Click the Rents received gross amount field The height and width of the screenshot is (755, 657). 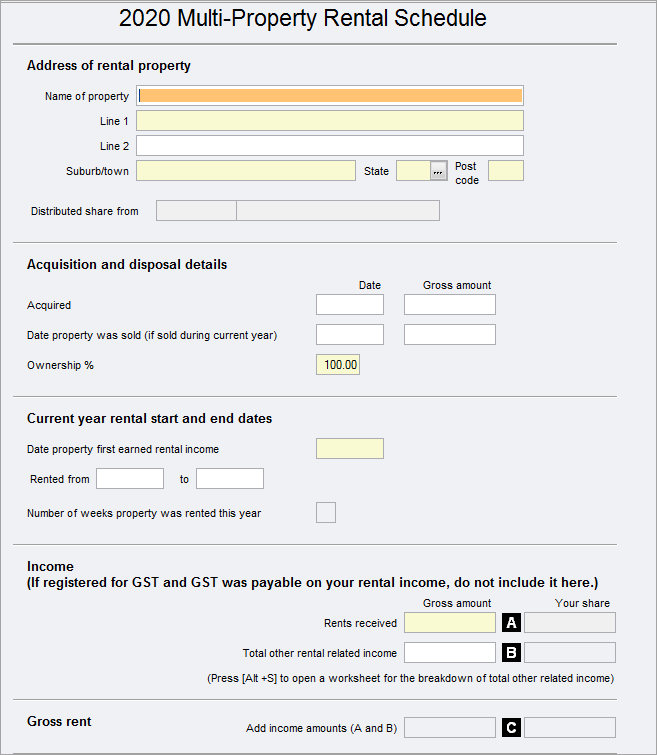tap(450, 623)
